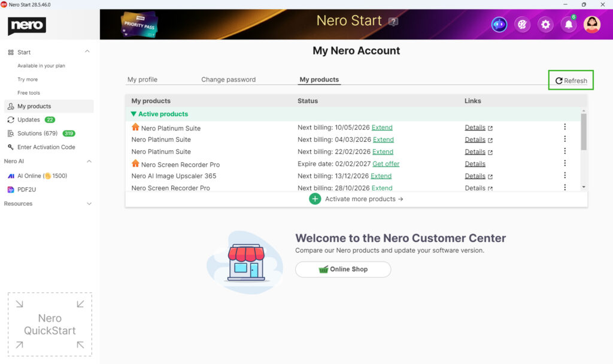613x364 pixels.
Task: Click the help question mark next to Nero Start
Action: (x=393, y=21)
